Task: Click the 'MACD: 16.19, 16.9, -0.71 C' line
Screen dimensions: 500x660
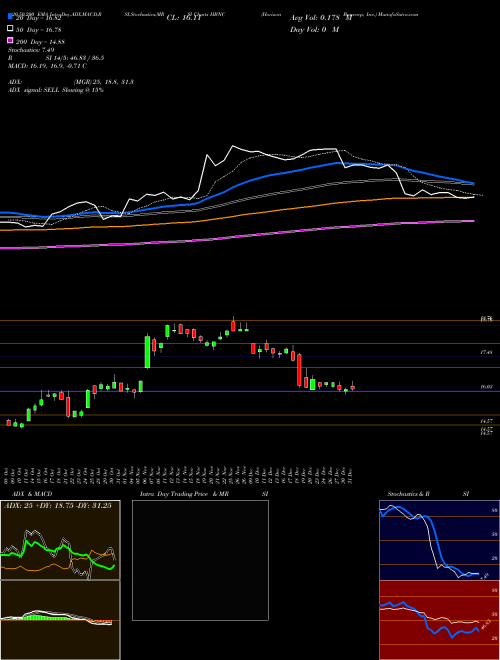Action: pos(47,66)
